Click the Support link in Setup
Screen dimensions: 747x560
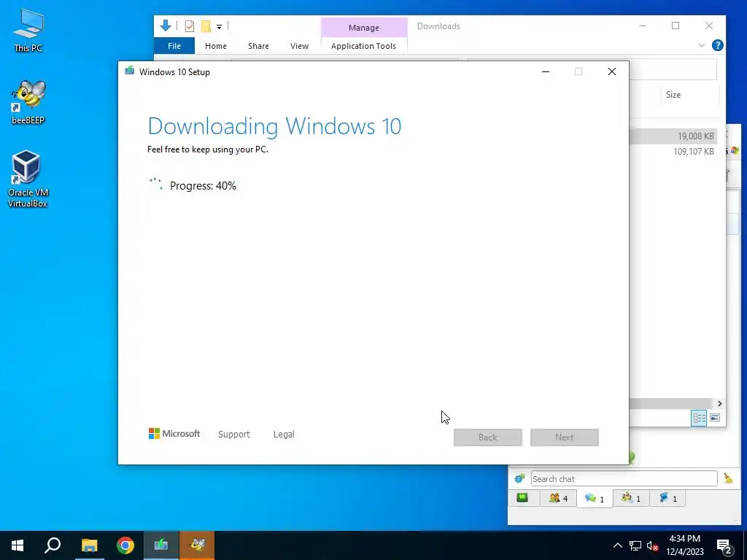[x=234, y=435]
